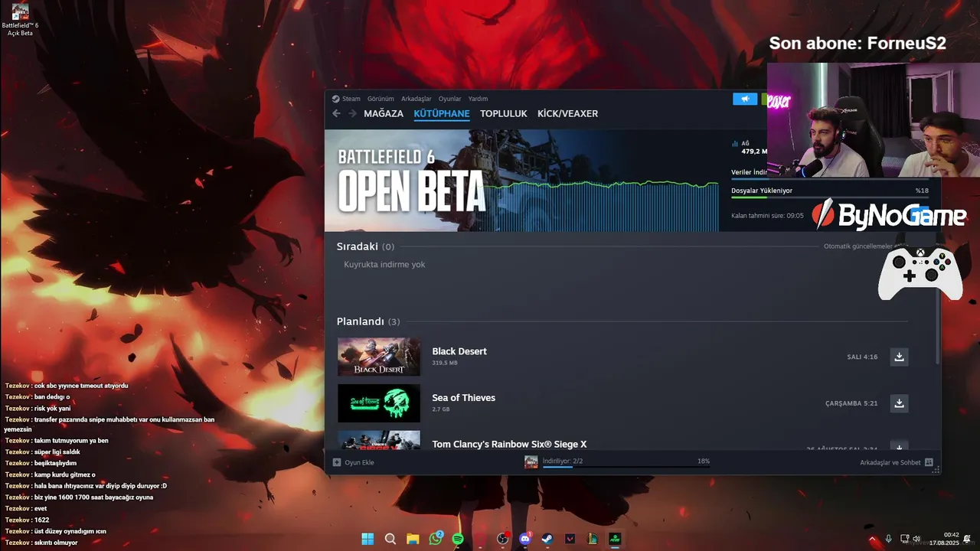This screenshot has width=980, height=551.
Task: Open the Battlefield 6 Açık Beta desktop shortcut
Action: click(x=20, y=20)
